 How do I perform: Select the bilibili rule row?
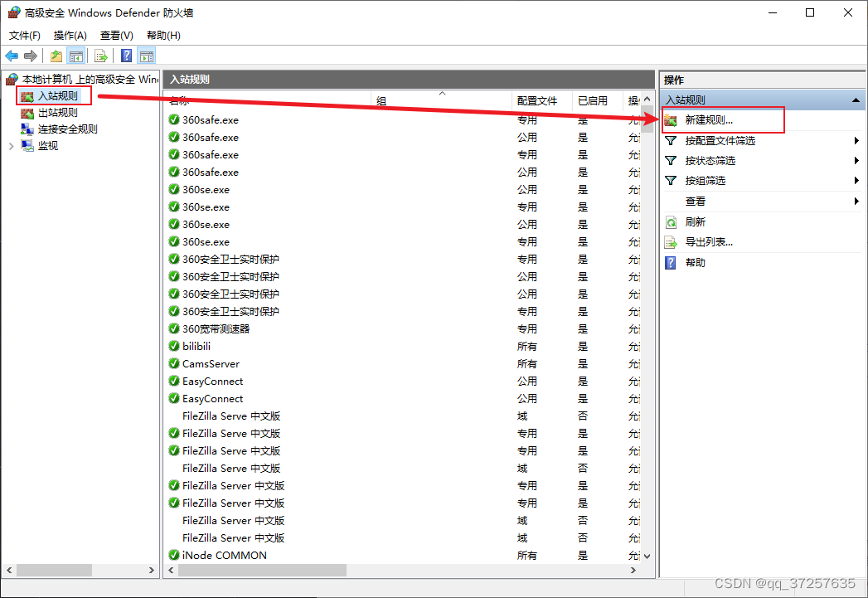pos(403,346)
